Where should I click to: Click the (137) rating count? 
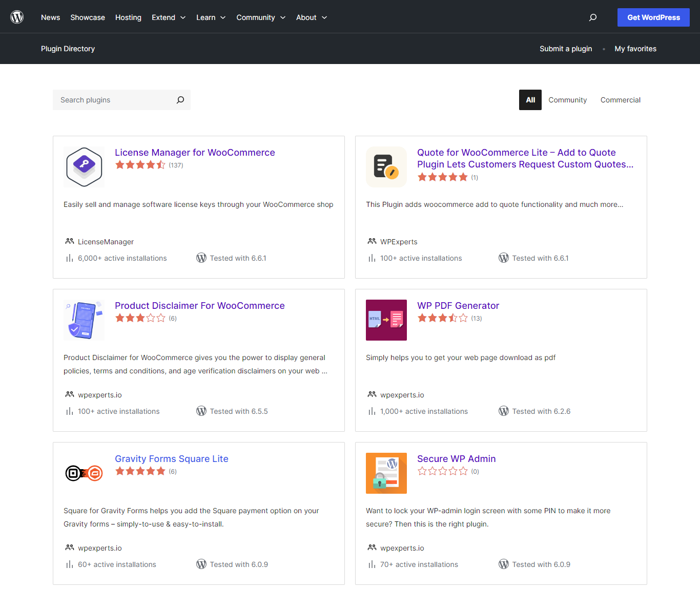coord(176,165)
